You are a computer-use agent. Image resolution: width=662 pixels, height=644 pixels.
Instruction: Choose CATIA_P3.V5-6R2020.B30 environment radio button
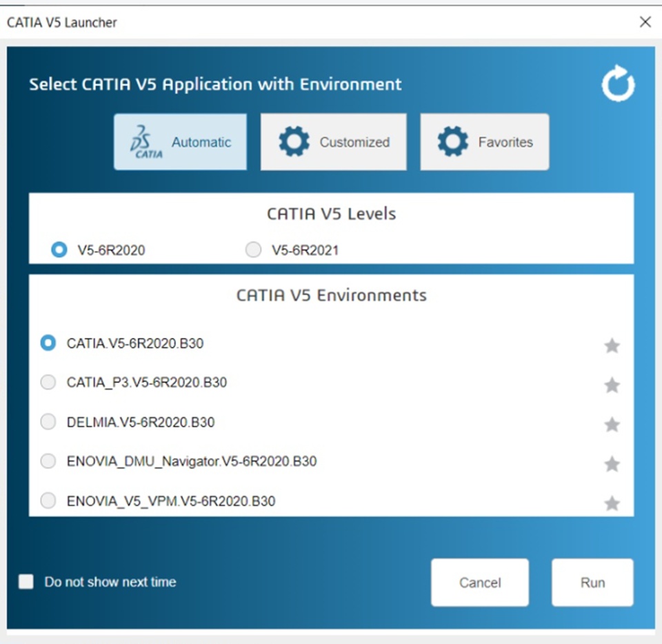pos(48,382)
